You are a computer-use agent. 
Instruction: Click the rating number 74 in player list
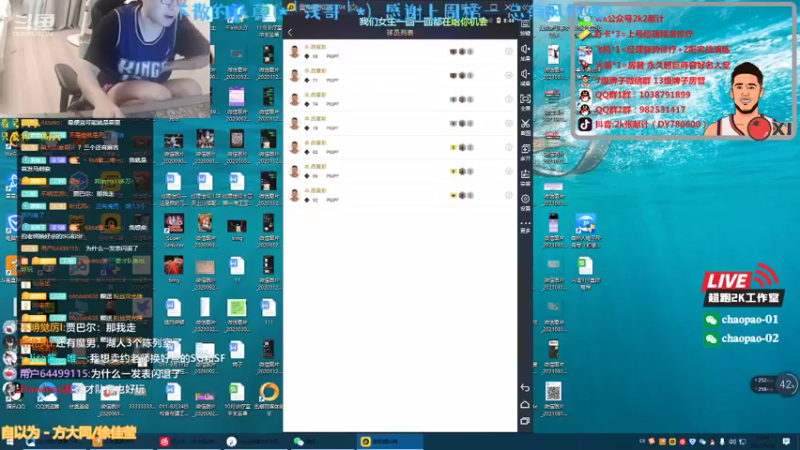[x=315, y=105]
